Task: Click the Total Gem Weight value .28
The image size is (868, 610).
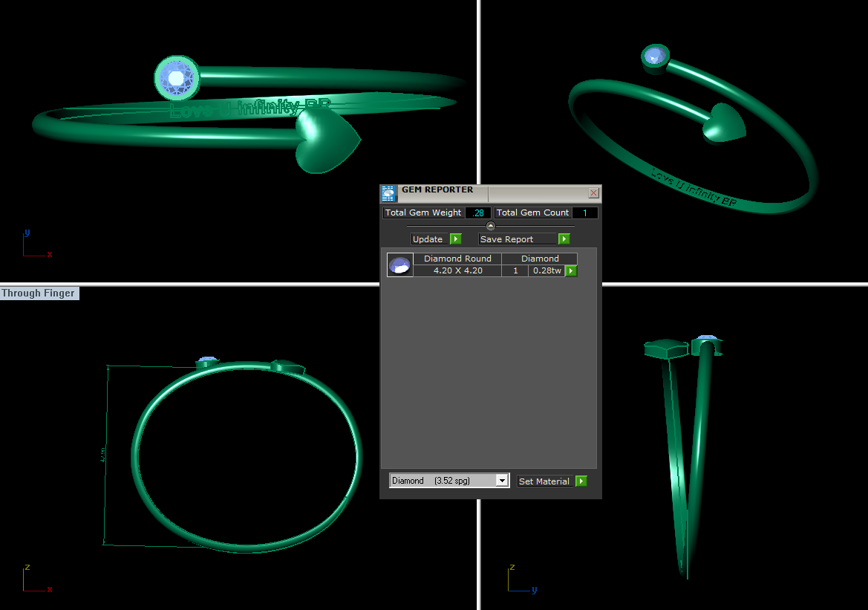Action: [x=478, y=212]
